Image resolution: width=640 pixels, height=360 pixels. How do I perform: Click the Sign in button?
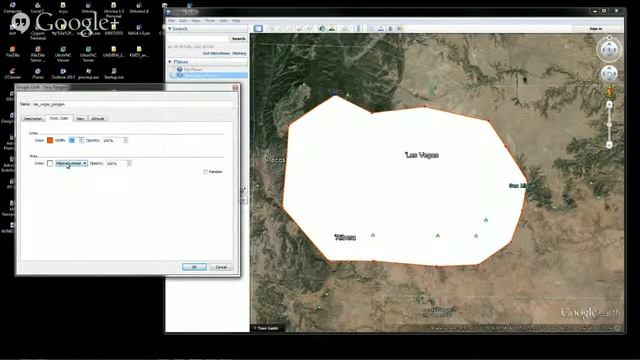(x=596, y=29)
